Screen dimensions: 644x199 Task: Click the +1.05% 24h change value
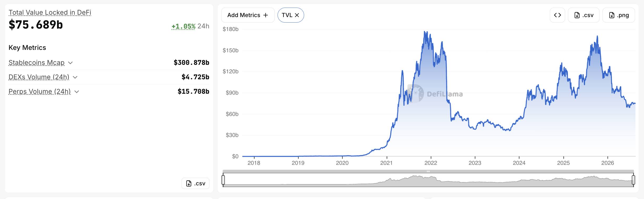click(x=183, y=26)
